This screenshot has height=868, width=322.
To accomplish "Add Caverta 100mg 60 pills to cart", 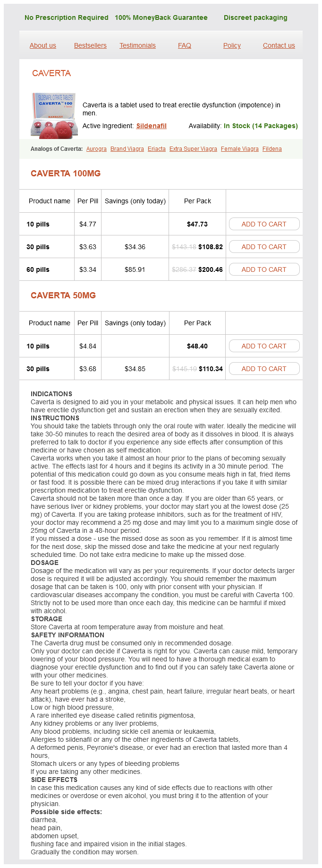I will pyautogui.click(x=264, y=269).
